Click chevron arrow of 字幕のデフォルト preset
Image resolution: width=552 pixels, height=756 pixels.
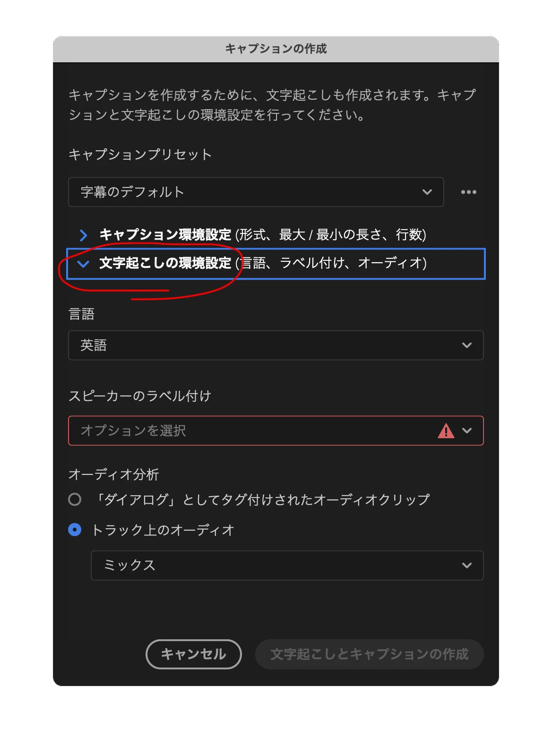pyautogui.click(x=427, y=192)
